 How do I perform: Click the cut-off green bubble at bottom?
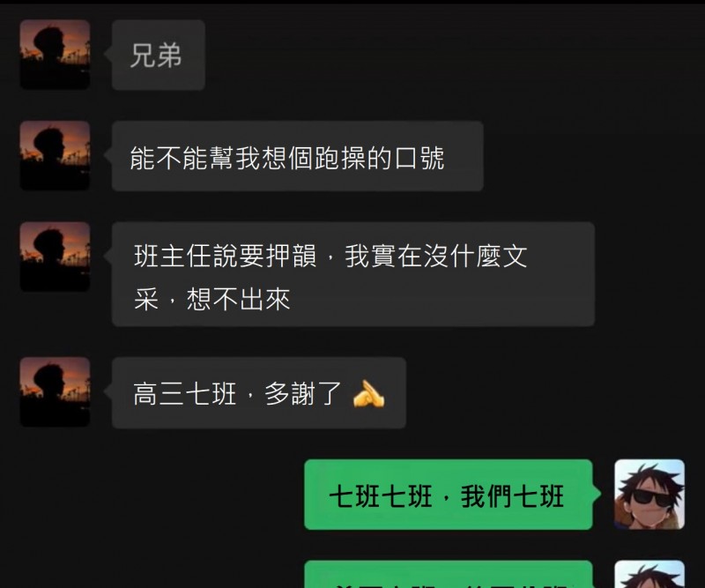point(449,574)
